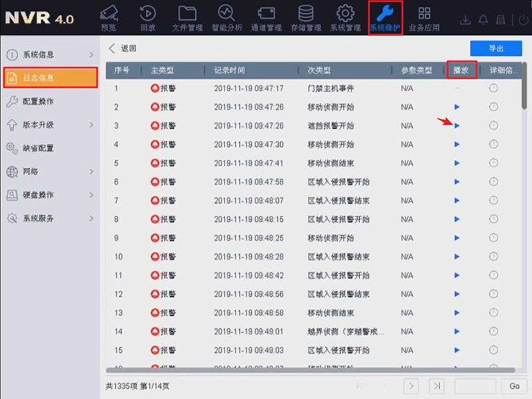
Task: Open 通道管理 (Channel Management)
Action: tap(267, 17)
